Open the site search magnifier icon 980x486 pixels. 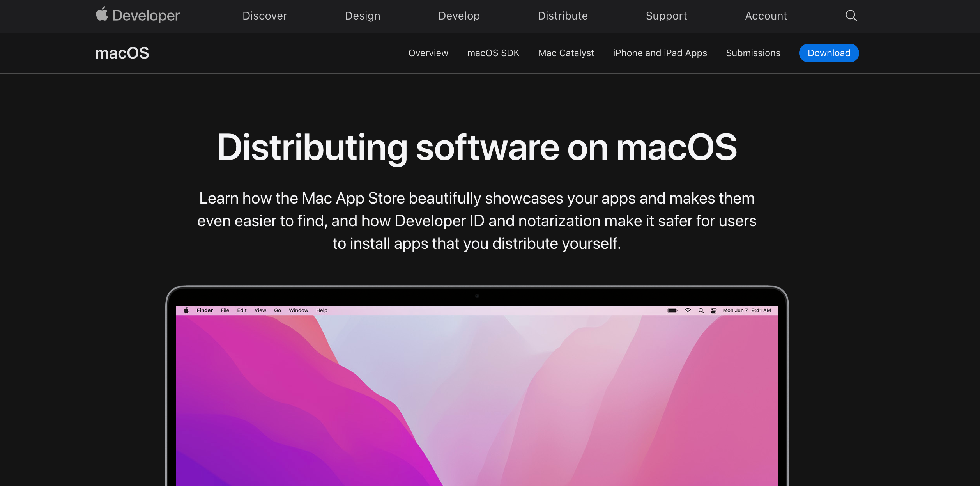851,16
